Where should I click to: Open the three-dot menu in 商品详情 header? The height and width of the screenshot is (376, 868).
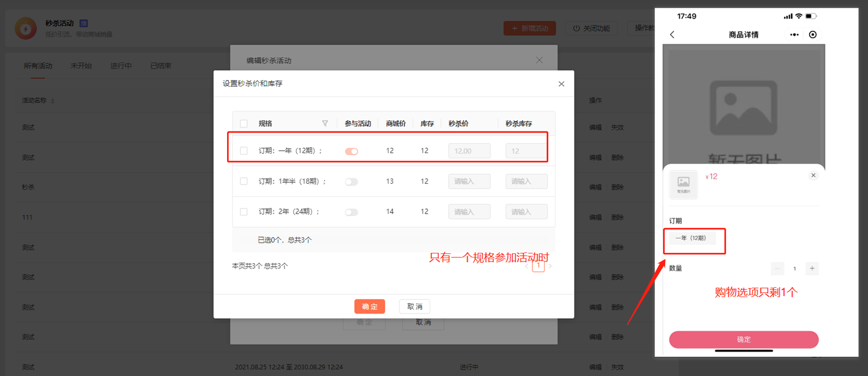(x=794, y=35)
